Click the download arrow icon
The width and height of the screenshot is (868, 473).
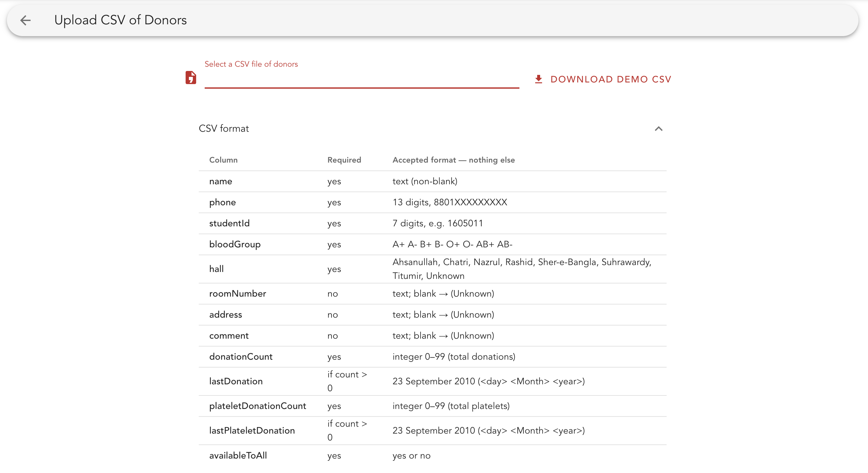538,79
